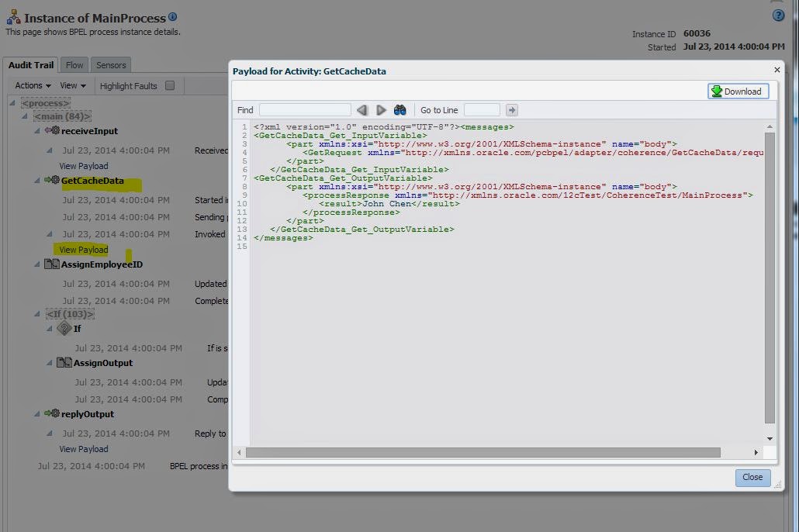Click horizontal scrollbar right arrow in payload
Screen dimensions: 799x532
756,452
